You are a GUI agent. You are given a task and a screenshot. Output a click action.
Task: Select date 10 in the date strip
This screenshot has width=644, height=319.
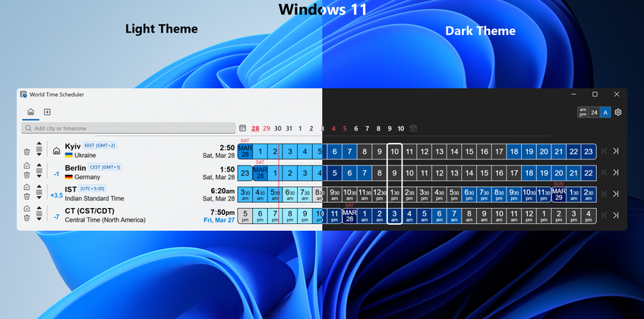tap(401, 128)
